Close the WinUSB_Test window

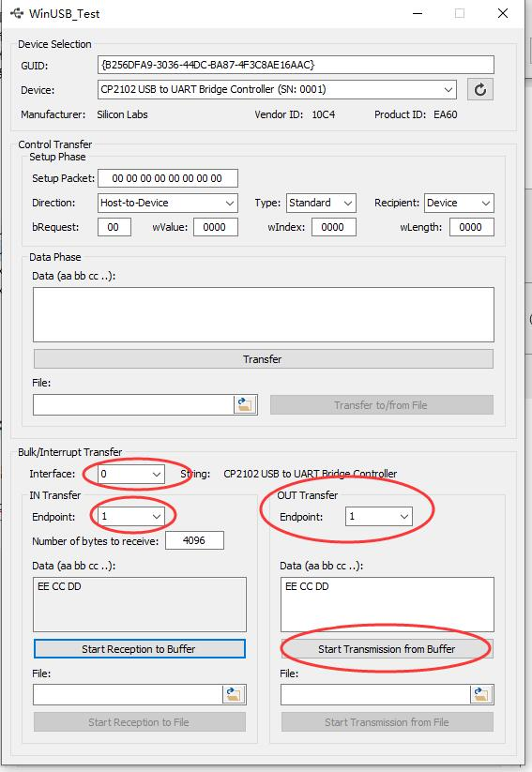coord(503,13)
